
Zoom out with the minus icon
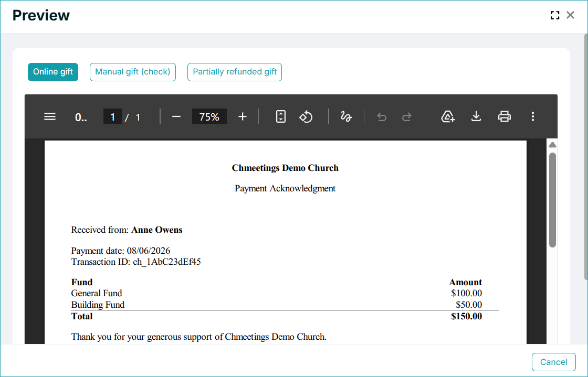pos(176,117)
